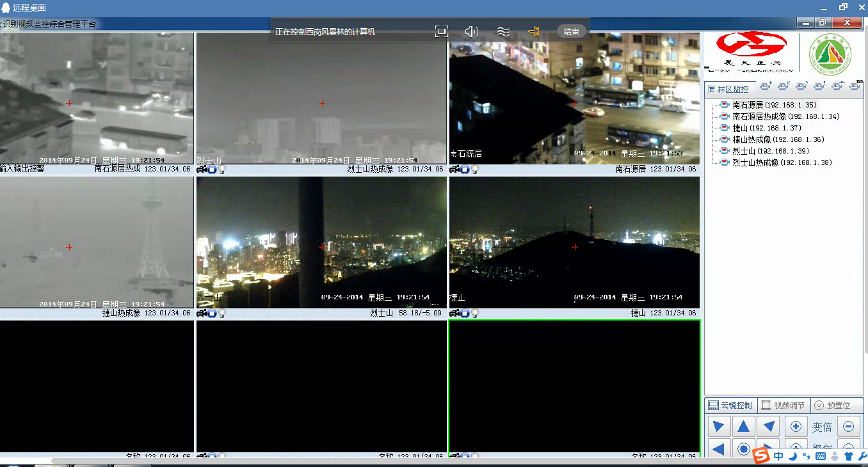
Task: Click the add camera icon with plus
Action: 766,86
